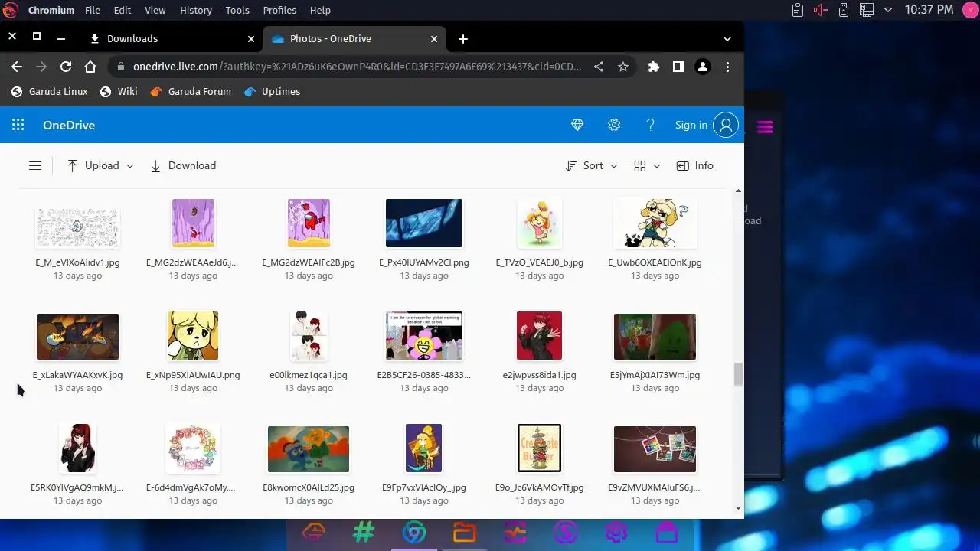Image resolution: width=980 pixels, height=551 pixels.
Task: Open the Sort dropdown
Action: click(591, 165)
